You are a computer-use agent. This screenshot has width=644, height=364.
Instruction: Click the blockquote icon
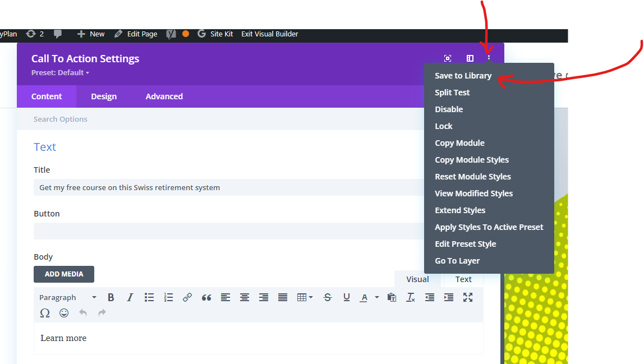coord(206,297)
